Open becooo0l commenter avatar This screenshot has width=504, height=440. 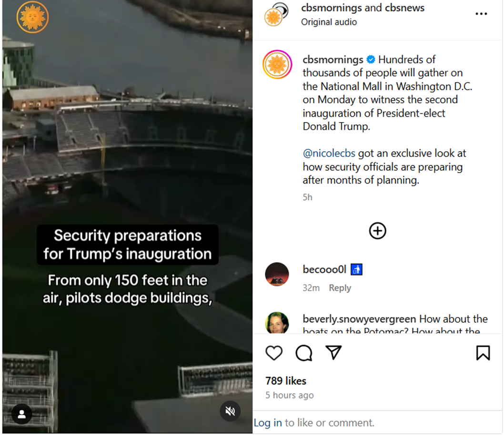pyautogui.click(x=277, y=274)
